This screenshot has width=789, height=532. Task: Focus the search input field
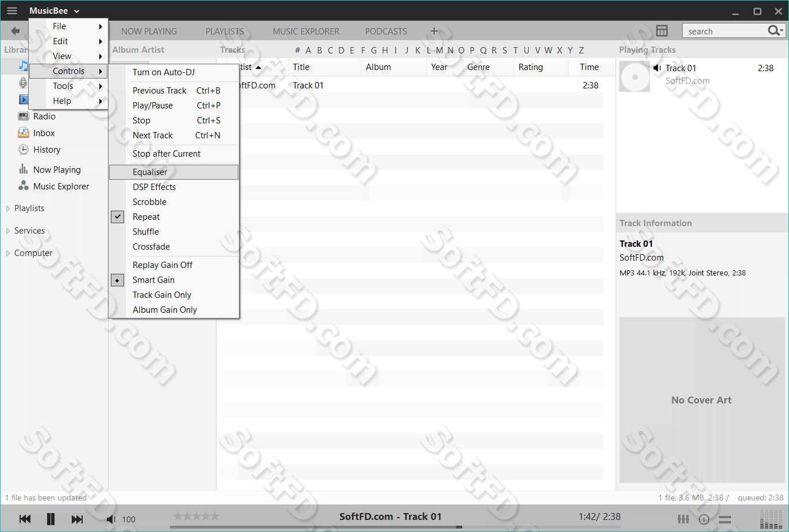pyautogui.click(x=725, y=31)
